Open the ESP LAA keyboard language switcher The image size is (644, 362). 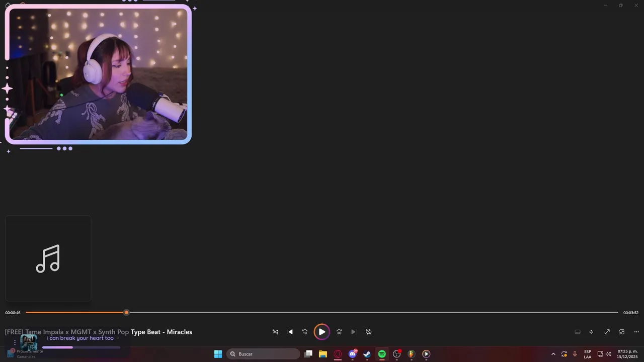[588, 354]
